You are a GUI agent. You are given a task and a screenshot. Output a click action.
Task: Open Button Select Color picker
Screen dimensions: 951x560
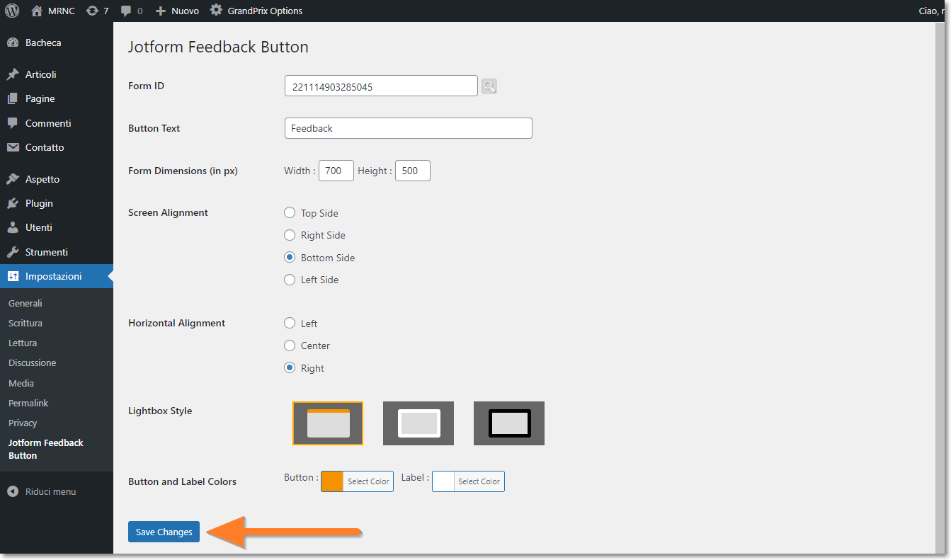point(368,481)
